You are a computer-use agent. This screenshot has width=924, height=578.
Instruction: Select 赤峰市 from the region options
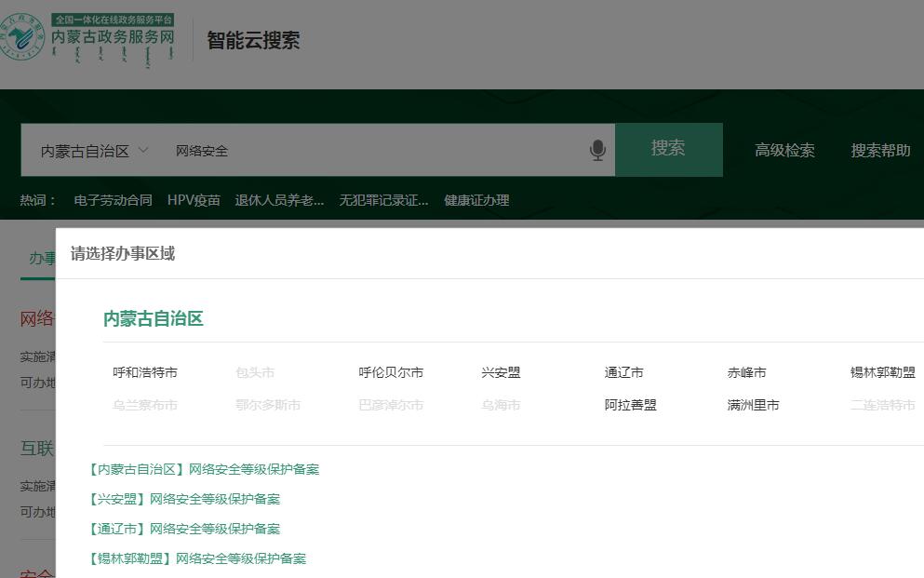pyautogui.click(x=746, y=372)
